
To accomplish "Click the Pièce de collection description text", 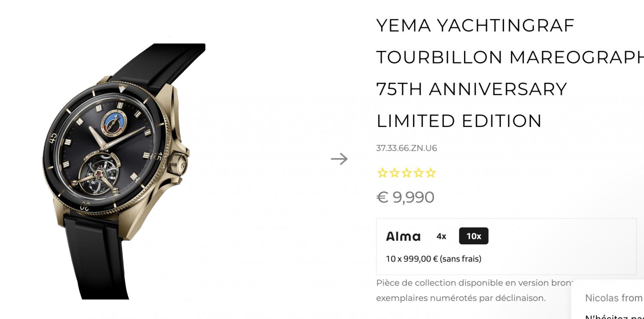I will [472, 290].
